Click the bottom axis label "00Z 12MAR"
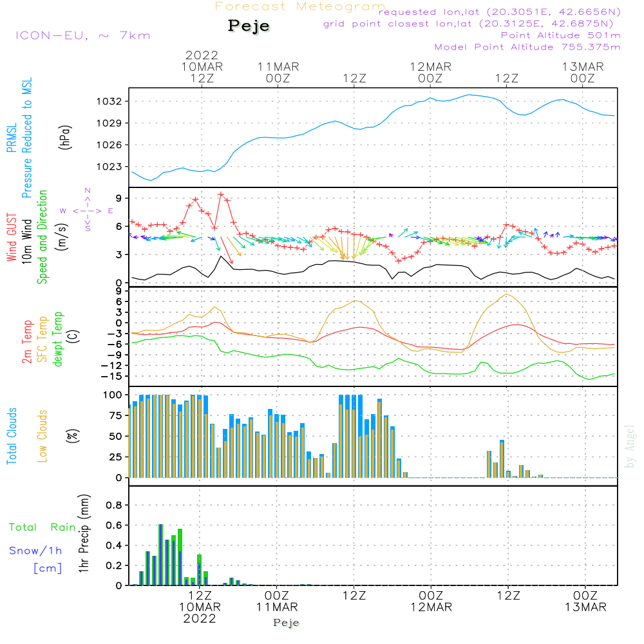The width and height of the screenshot is (644, 644). (x=431, y=601)
